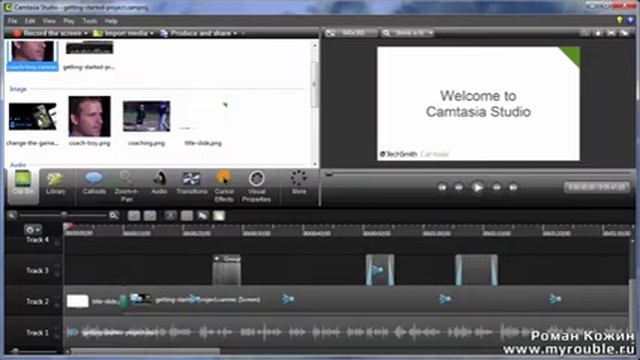Jump to previous clip in preview

click(x=442, y=187)
